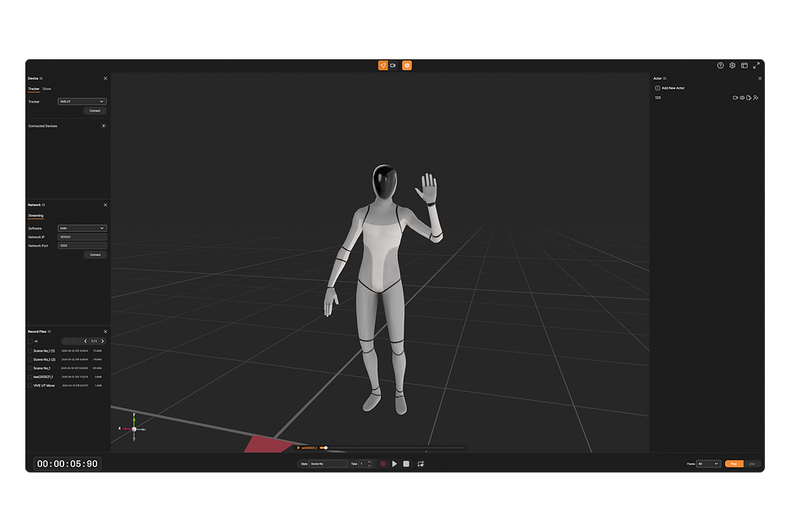Open the help question-mark icon
This screenshot has width=791, height=532.
point(720,65)
